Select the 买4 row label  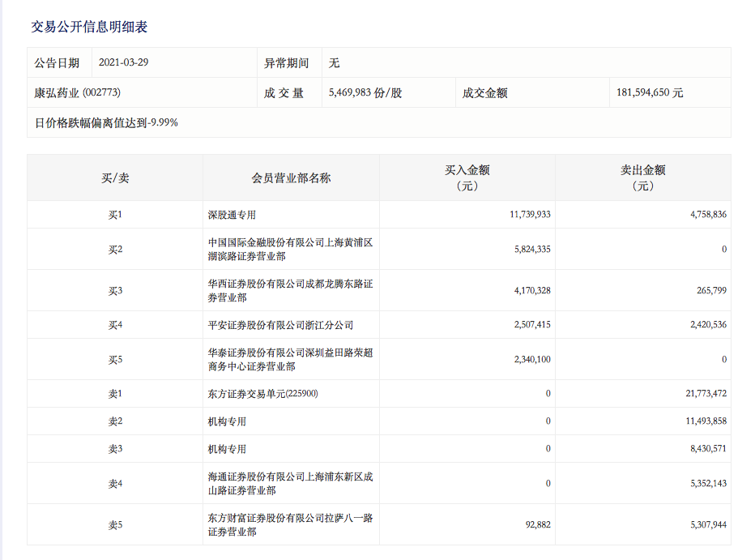115,325
